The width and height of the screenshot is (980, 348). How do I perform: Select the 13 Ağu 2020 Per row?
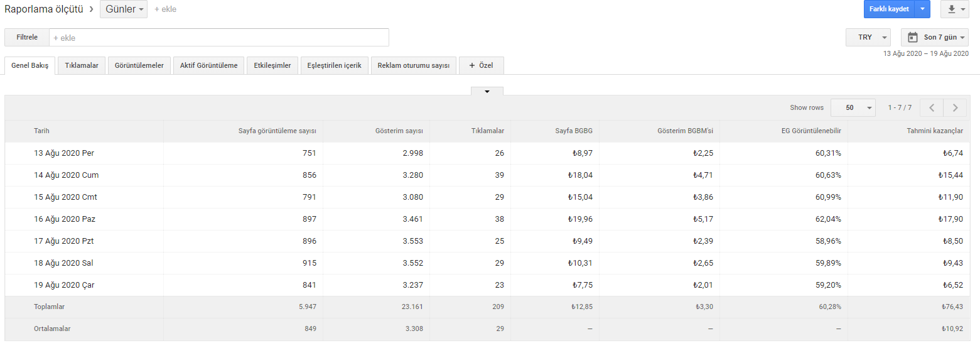pos(487,153)
